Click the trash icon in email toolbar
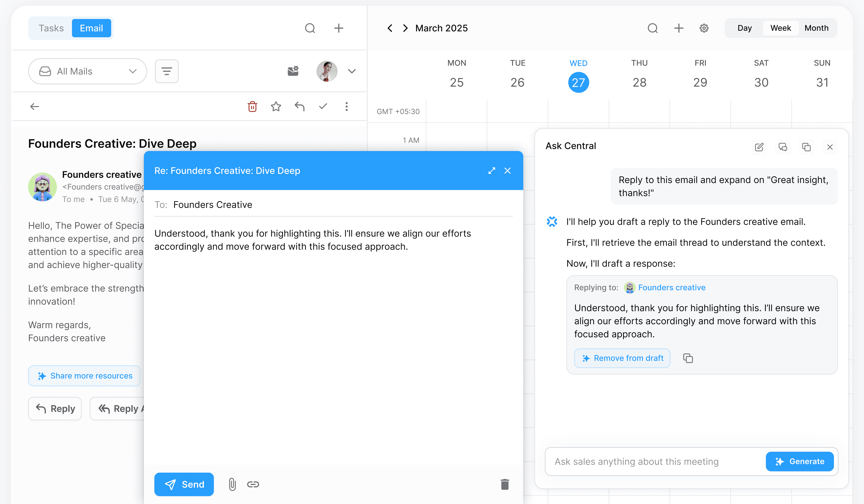This screenshot has width=864, height=504. point(252,107)
